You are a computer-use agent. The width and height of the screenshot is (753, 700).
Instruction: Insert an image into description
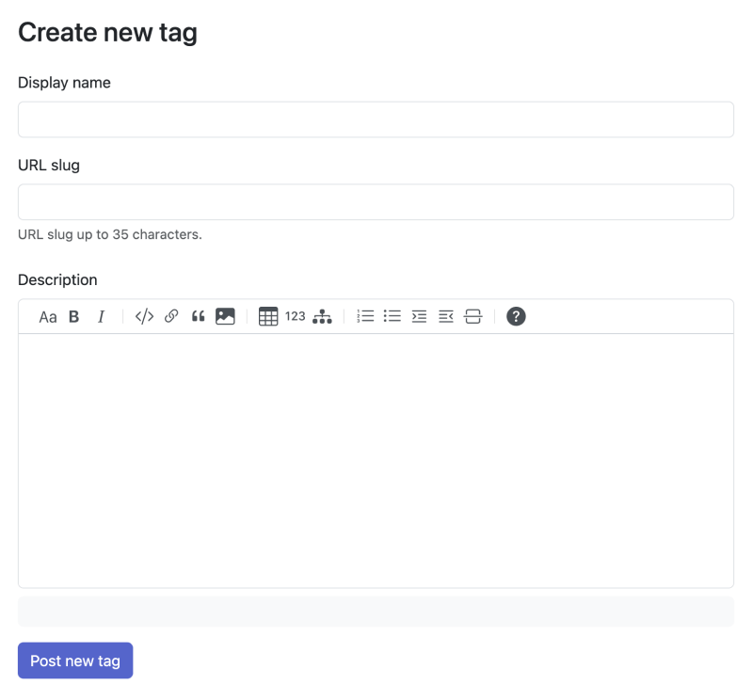pos(225,317)
